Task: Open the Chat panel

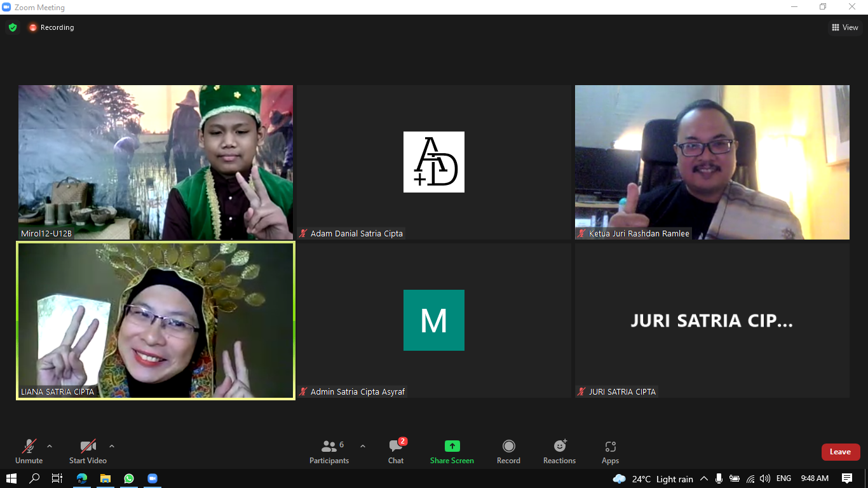Action: 396,451
